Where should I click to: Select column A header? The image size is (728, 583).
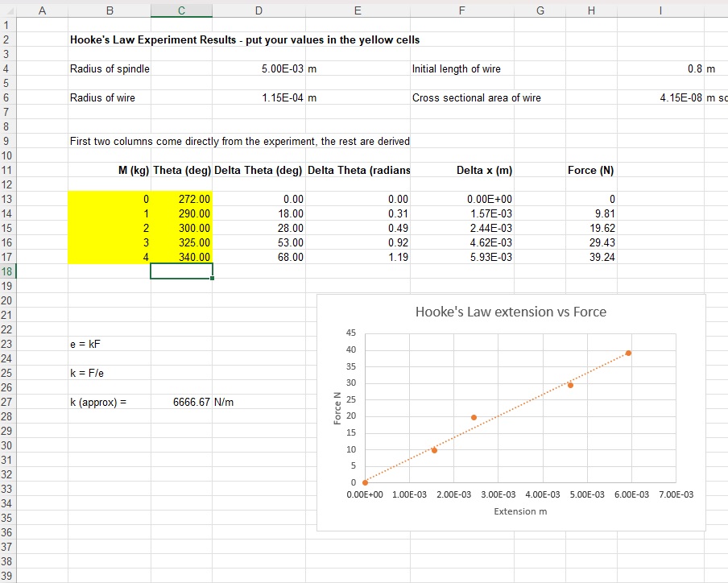coord(42,10)
